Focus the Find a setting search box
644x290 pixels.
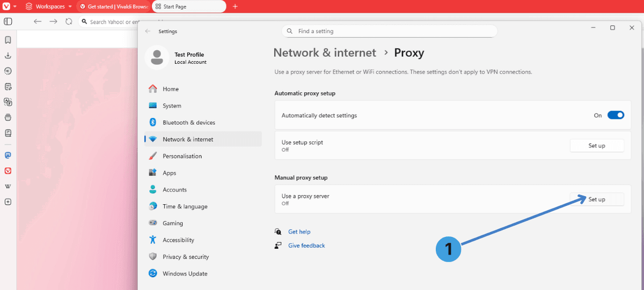(390, 31)
